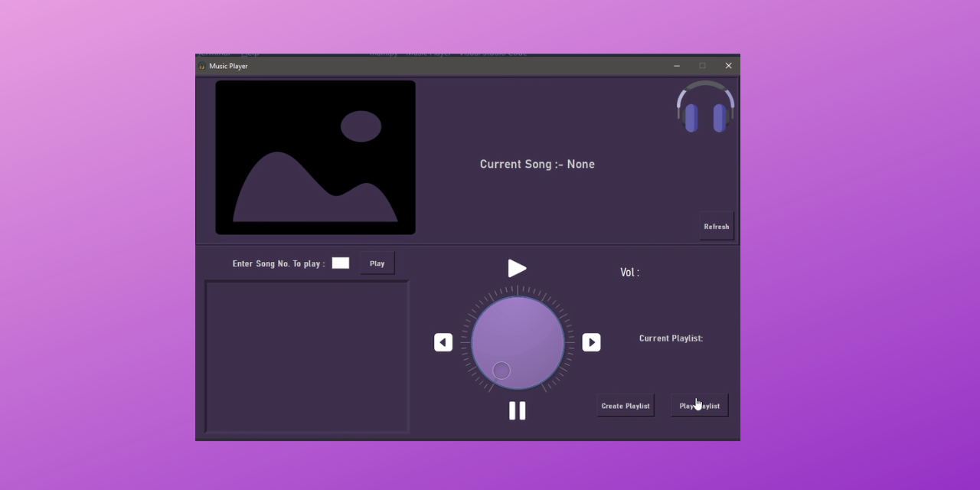Image resolution: width=980 pixels, height=490 pixels.
Task: Click the headphones logo
Action: pyautogui.click(x=704, y=107)
